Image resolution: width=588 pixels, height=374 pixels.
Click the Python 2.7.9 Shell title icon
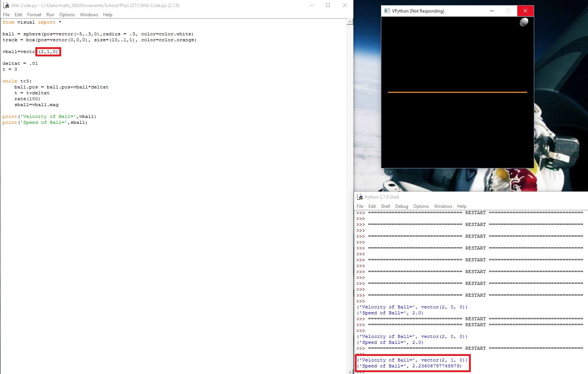pos(360,197)
